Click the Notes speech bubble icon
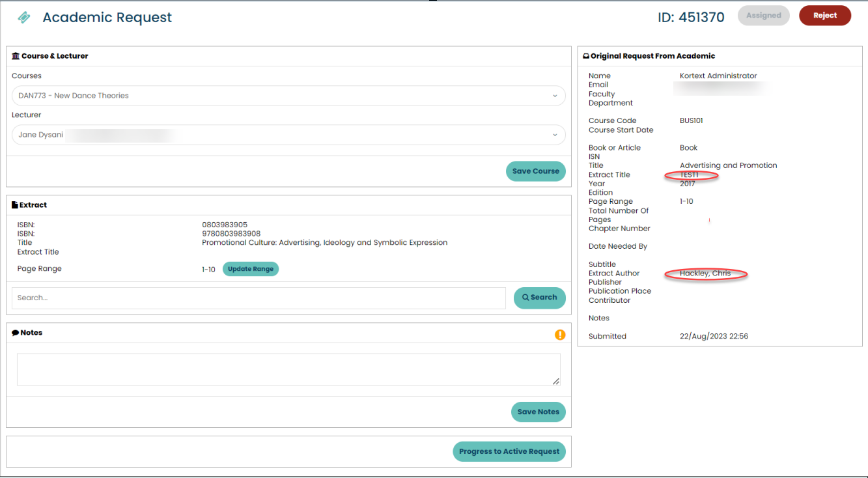Image resolution: width=868 pixels, height=478 pixels. click(x=16, y=333)
